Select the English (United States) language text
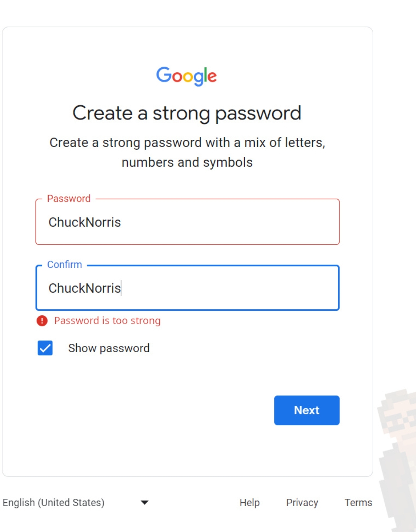 click(x=53, y=503)
